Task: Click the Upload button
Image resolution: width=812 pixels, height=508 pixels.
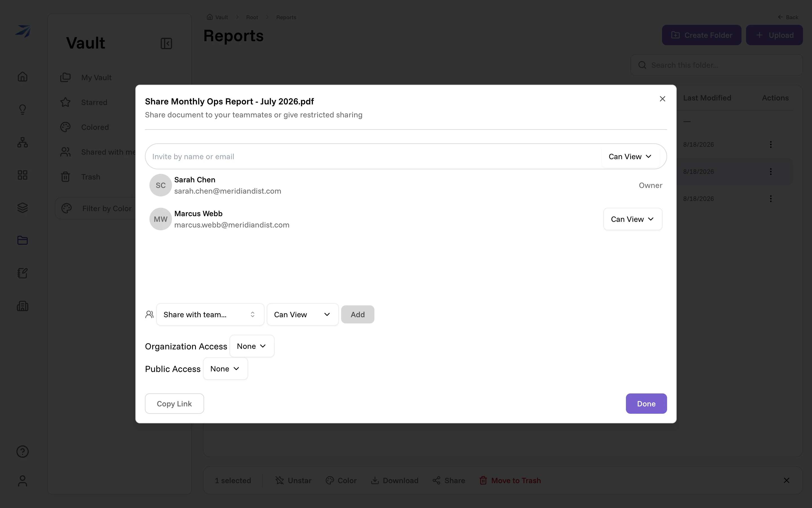Action: pos(775,35)
